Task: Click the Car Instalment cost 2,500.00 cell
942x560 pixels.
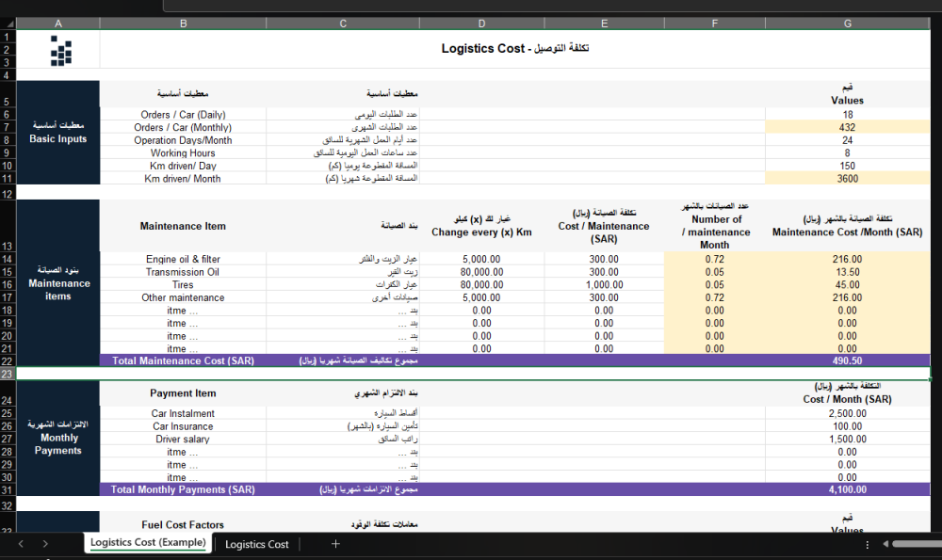Action: click(847, 414)
